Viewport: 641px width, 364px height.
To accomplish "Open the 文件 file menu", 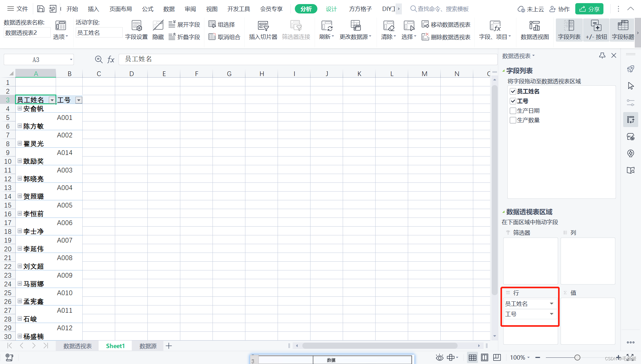I will click(x=18, y=9).
